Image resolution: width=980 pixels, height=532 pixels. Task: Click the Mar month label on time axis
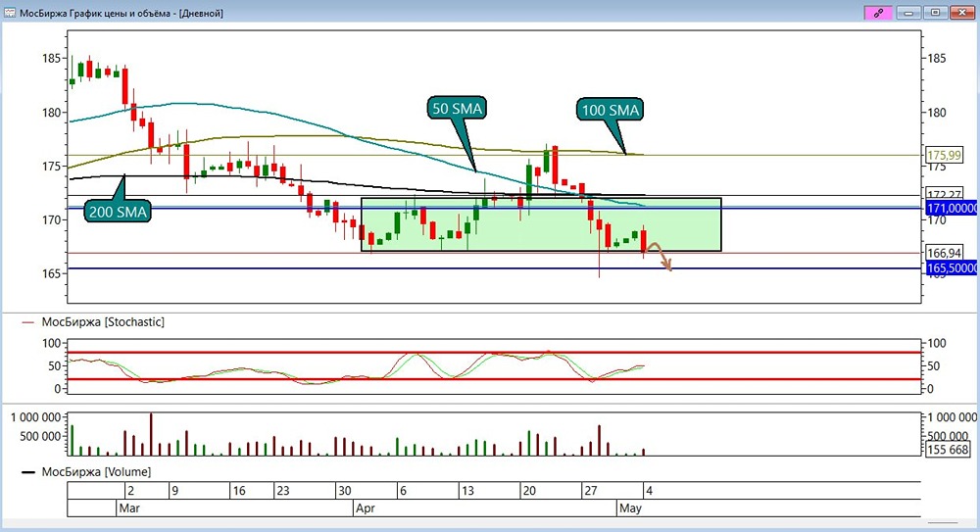click(129, 508)
